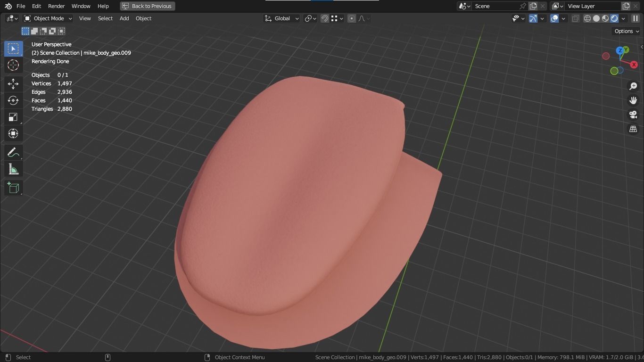644x362 pixels.
Task: Open proportional editing falloff curve selector
Action: [364, 18]
